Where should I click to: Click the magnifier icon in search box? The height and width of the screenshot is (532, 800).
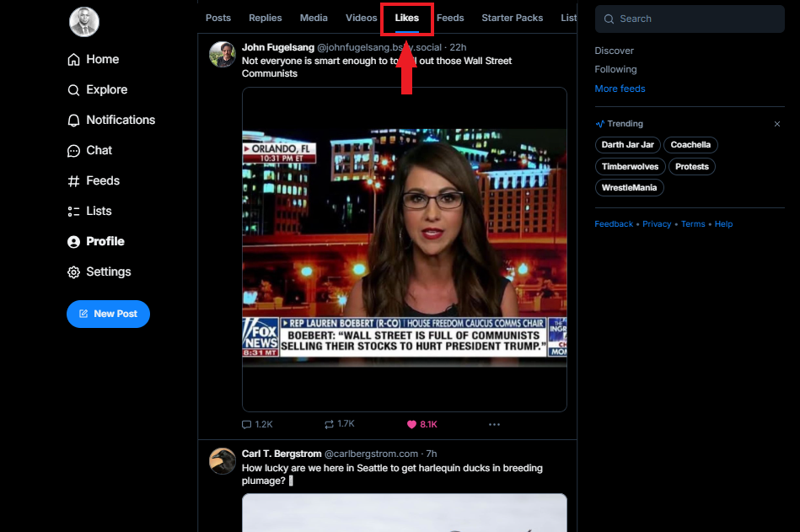point(609,19)
